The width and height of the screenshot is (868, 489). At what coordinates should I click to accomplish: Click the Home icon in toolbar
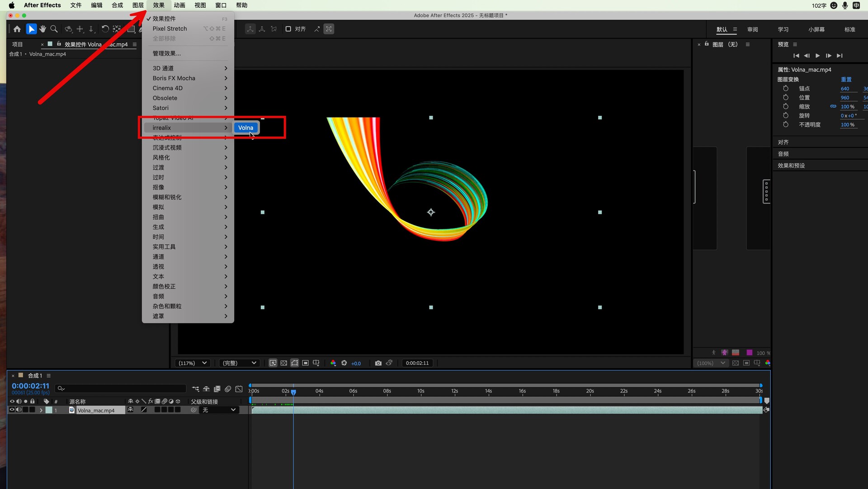(17, 29)
